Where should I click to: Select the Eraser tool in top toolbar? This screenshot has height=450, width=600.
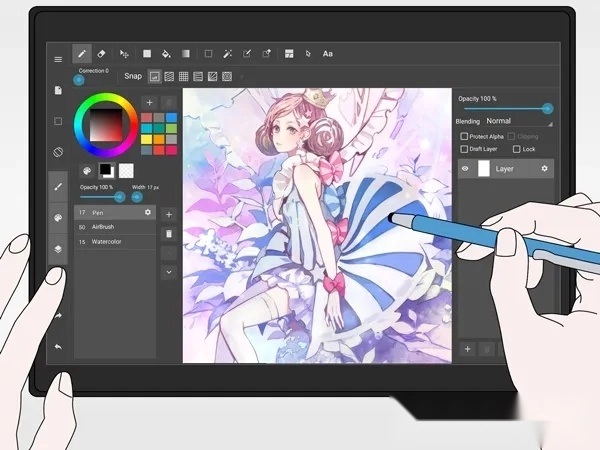pyautogui.click(x=103, y=54)
